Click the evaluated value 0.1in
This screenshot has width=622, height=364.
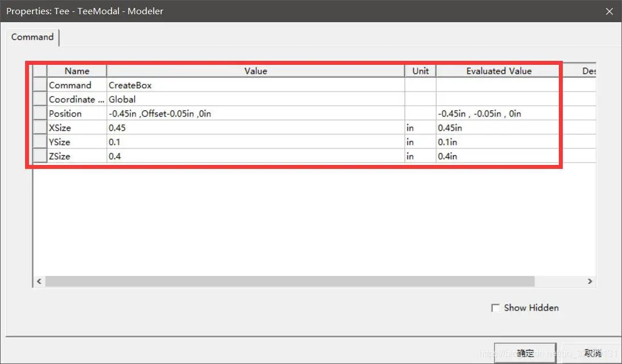pos(499,142)
